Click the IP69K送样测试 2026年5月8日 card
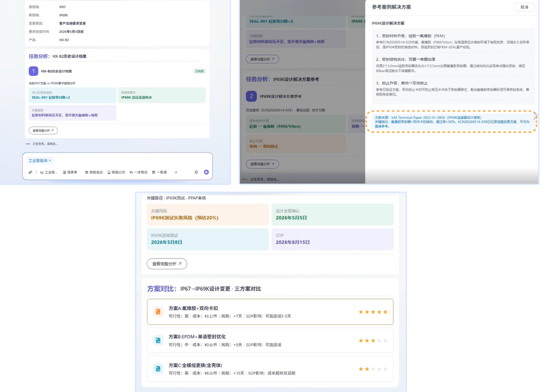 (x=208, y=239)
